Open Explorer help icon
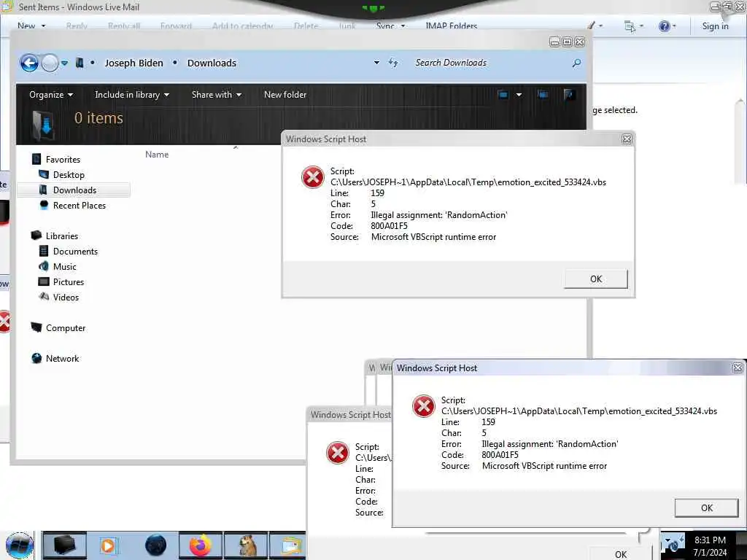The width and height of the screenshot is (747, 560). [x=569, y=95]
